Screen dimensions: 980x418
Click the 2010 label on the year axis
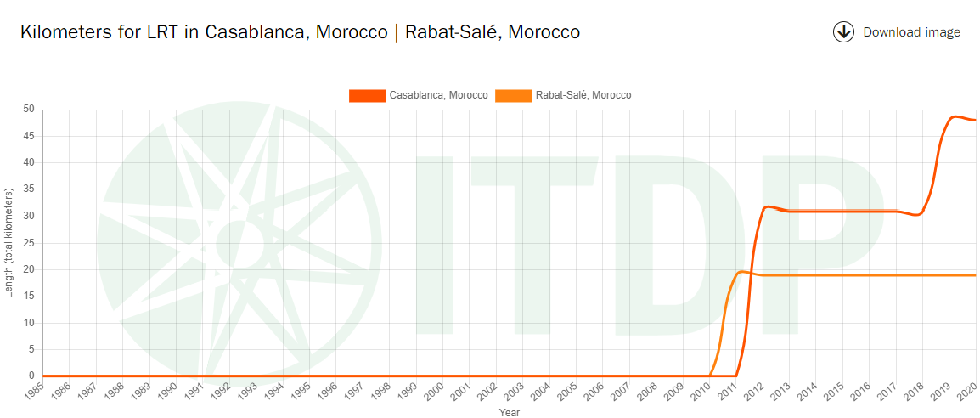point(701,392)
